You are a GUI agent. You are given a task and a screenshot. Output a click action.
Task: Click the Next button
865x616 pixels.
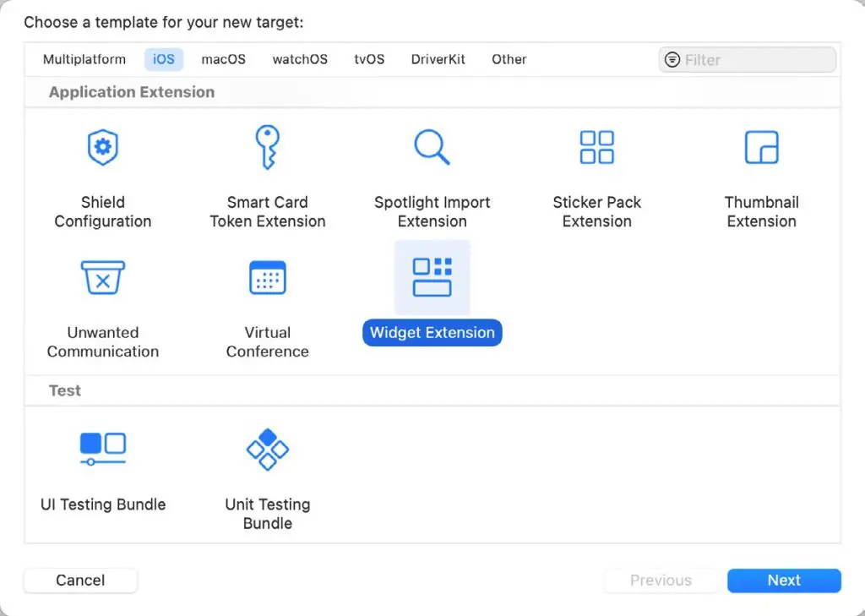pyautogui.click(x=783, y=581)
